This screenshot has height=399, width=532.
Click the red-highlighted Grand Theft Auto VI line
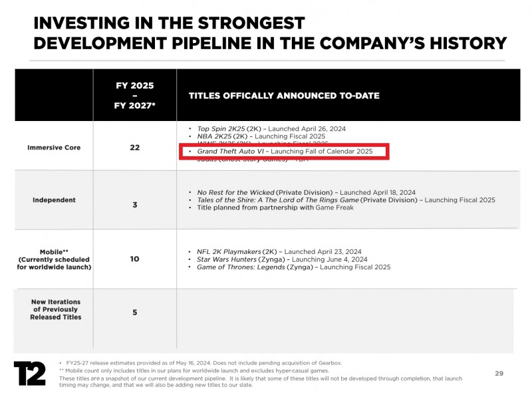[x=284, y=152]
